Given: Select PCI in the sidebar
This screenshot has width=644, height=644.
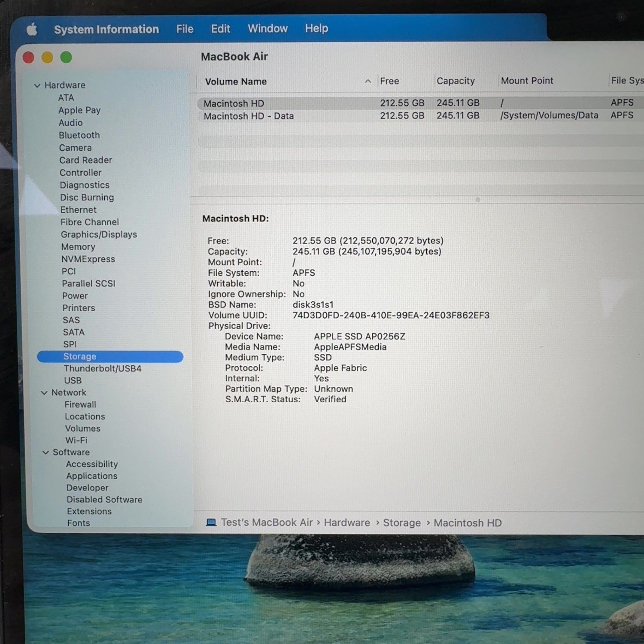Looking at the screenshot, I should coord(69,271).
